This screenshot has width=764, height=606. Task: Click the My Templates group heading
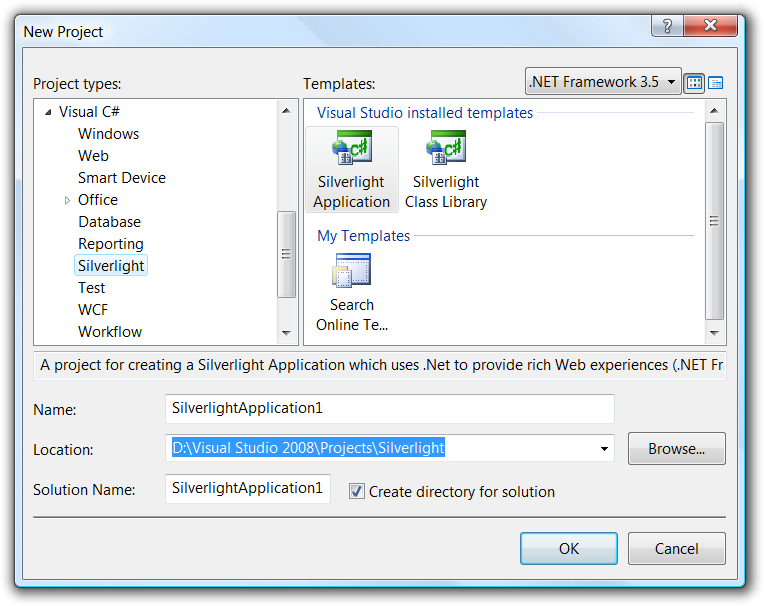coord(363,235)
